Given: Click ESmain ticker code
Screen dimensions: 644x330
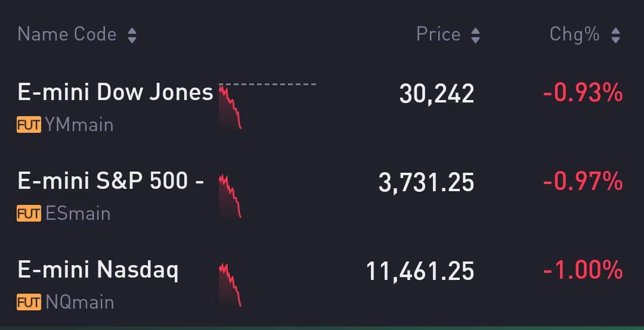Looking at the screenshot, I should pos(78,213).
